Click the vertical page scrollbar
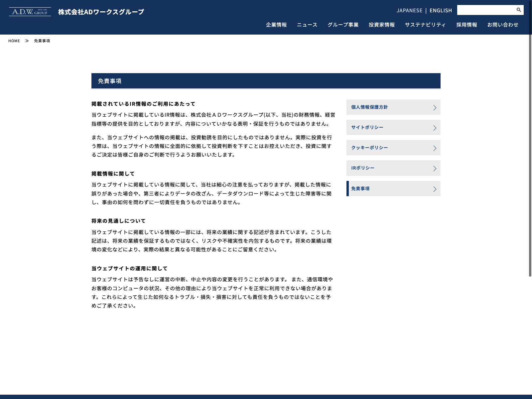 530,150
